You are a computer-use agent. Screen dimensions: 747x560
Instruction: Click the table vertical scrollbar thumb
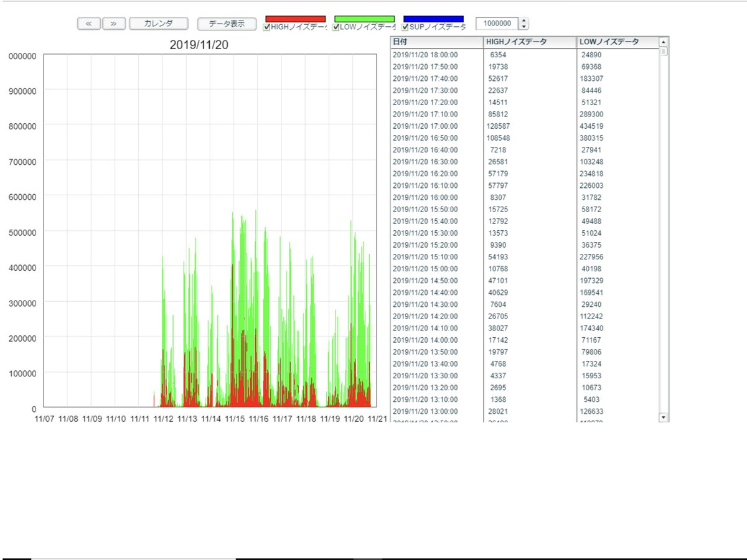pos(664,51)
